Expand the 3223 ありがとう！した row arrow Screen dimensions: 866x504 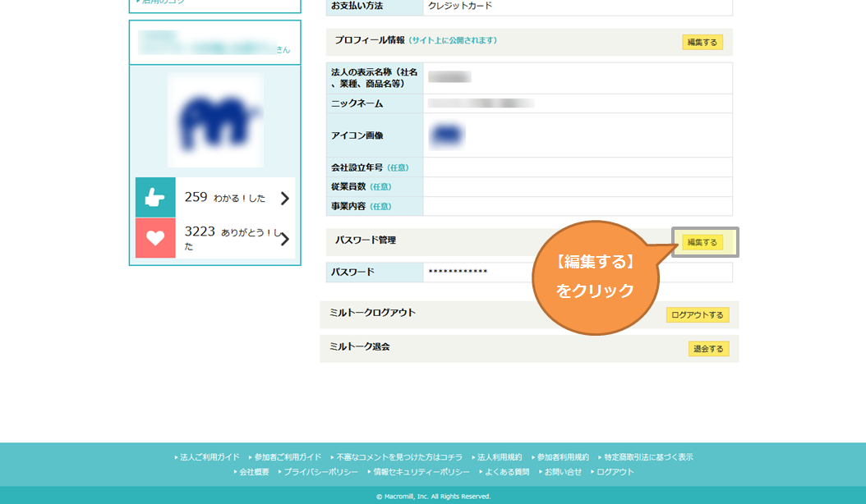(x=284, y=239)
